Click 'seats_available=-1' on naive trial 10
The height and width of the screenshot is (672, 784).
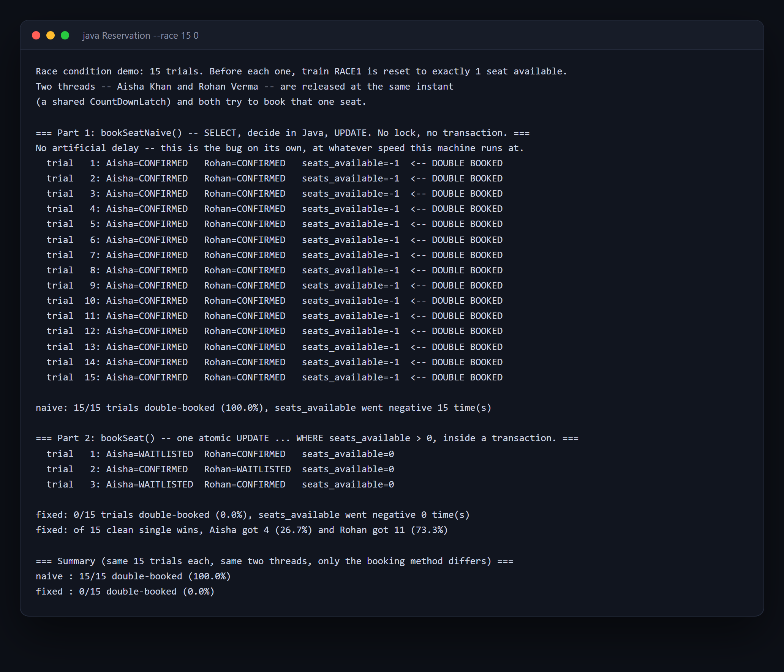(x=351, y=301)
